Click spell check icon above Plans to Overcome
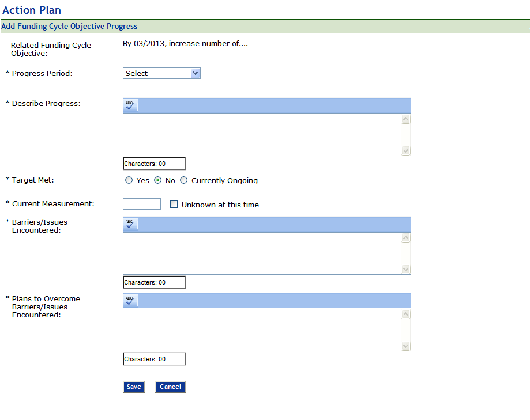 tap(130, 301)
